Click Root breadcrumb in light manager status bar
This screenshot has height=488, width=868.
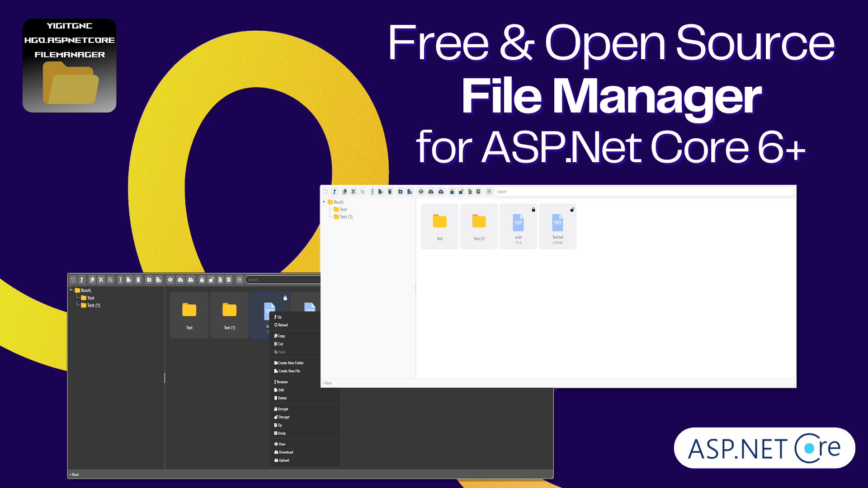328,383
